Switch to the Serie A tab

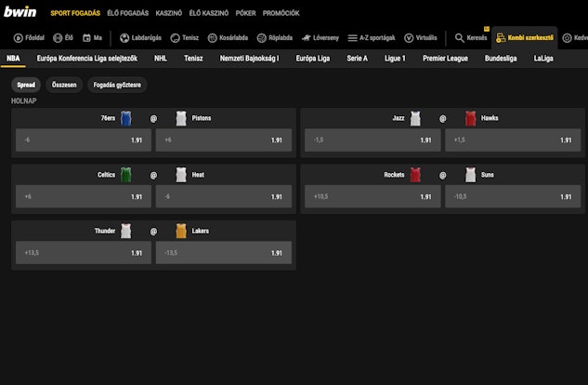coord(357,59)
